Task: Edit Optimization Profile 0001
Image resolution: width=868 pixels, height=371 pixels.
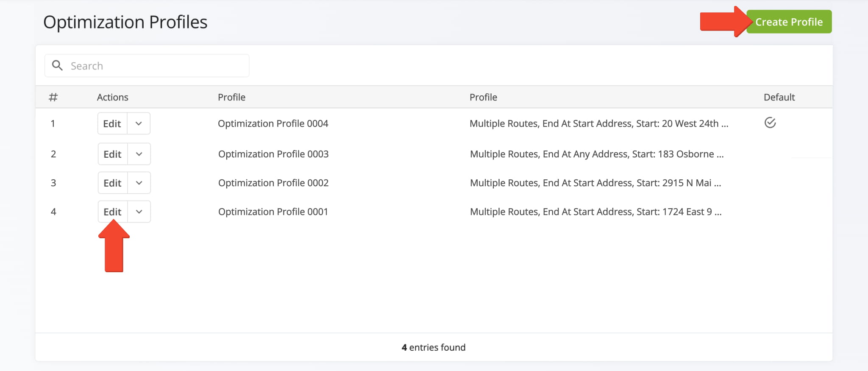Action: coord(113,212)
